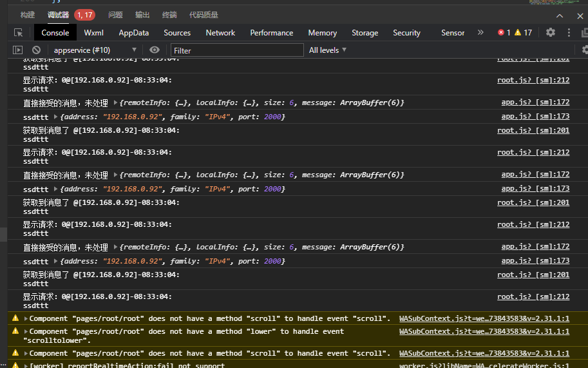
Task: Open the Sources tab
Action: (177, 33)
